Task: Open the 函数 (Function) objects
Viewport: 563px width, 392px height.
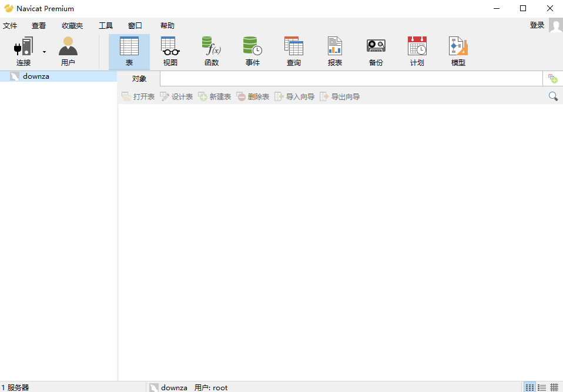Action: (x=212, y=52)
